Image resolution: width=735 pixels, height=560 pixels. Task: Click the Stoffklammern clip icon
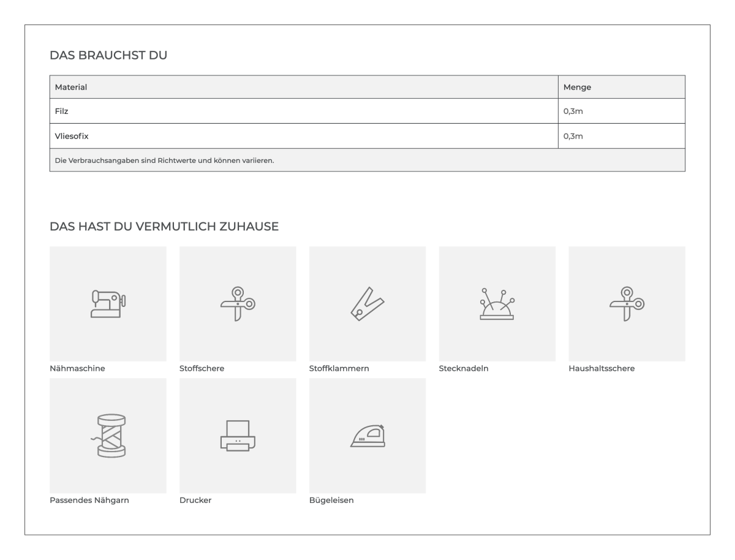tap(367, 304)
